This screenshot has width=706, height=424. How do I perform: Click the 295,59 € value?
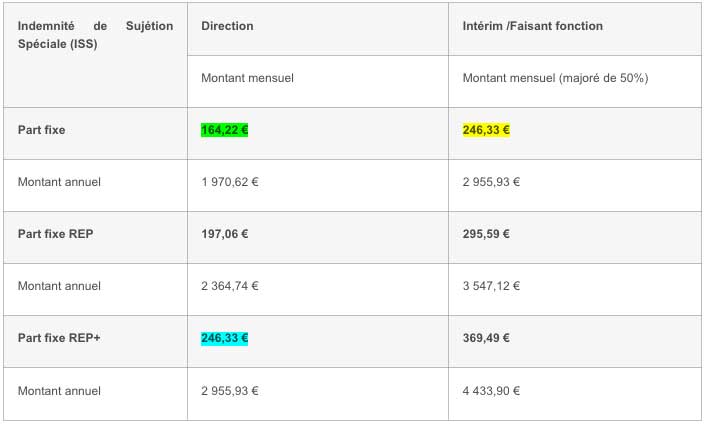pos(487,234)
